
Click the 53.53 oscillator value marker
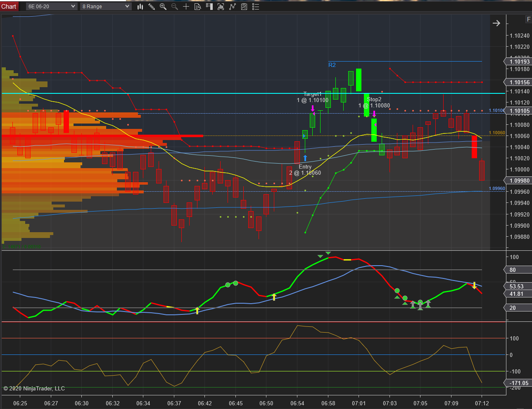coord(519,286)
